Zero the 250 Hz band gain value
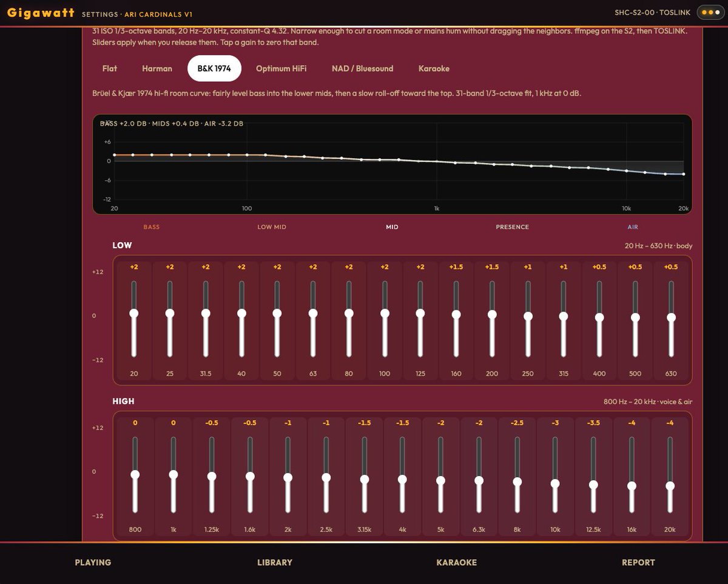This screenshot has height=584, width=728. tap(528, 267)
